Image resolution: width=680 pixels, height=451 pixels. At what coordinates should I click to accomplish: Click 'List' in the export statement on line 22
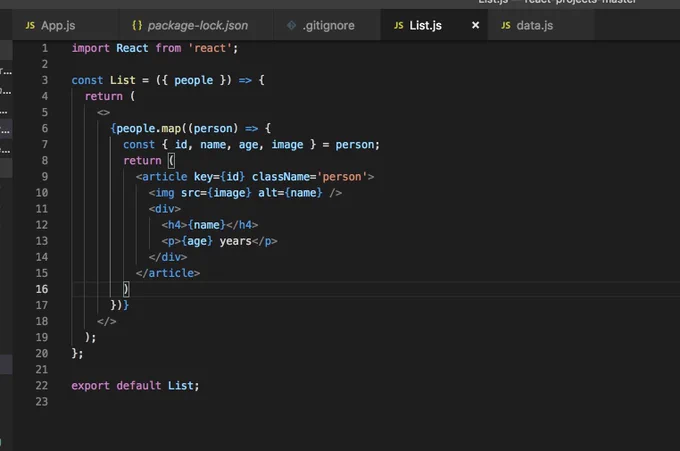pos(180,386)
